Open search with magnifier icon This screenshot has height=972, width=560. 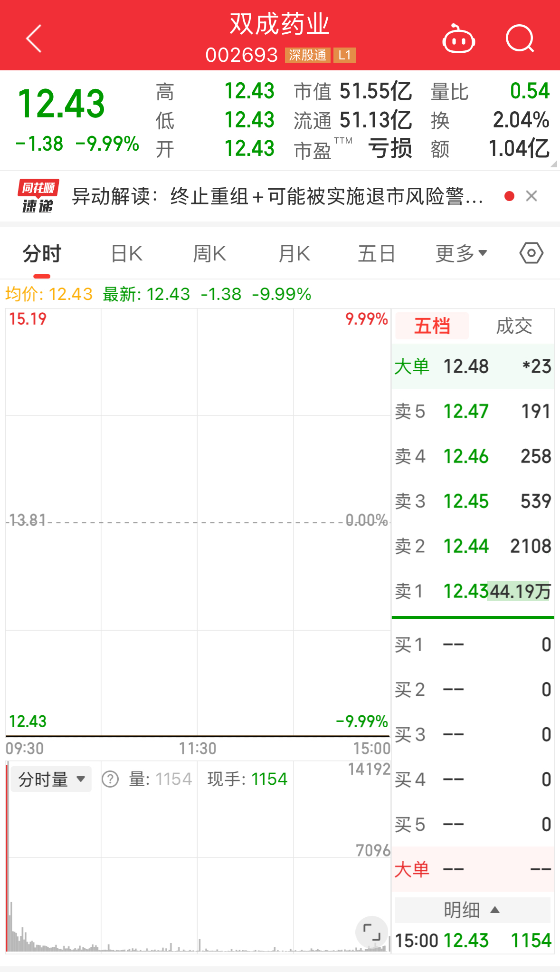click(520, 38)
